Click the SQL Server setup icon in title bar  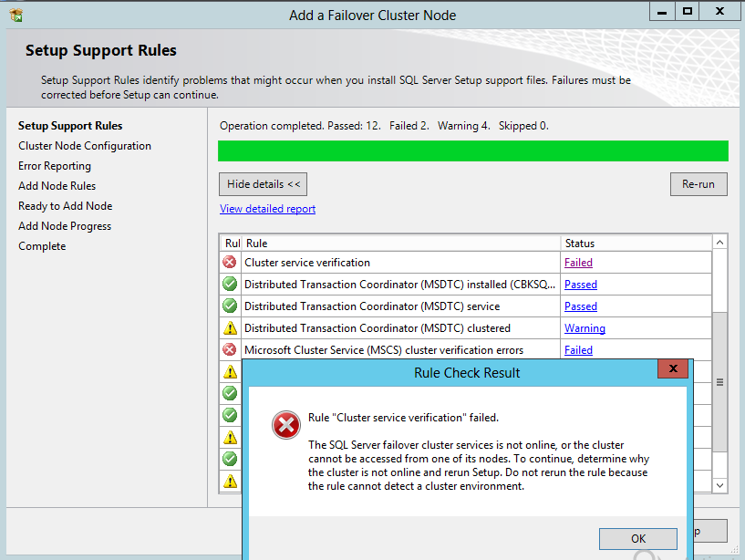pos(16,16)
